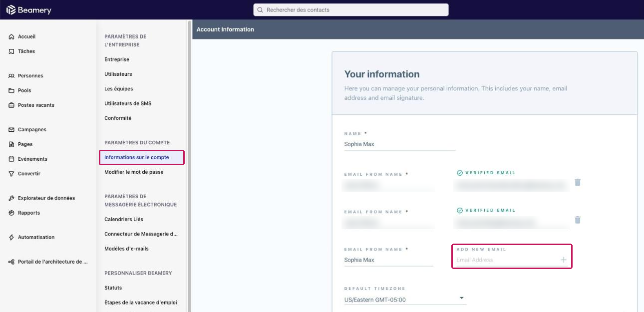Click the Your information heading
Image resolution: width=644 pixels, height=312 pixels.
click(382, 74)
